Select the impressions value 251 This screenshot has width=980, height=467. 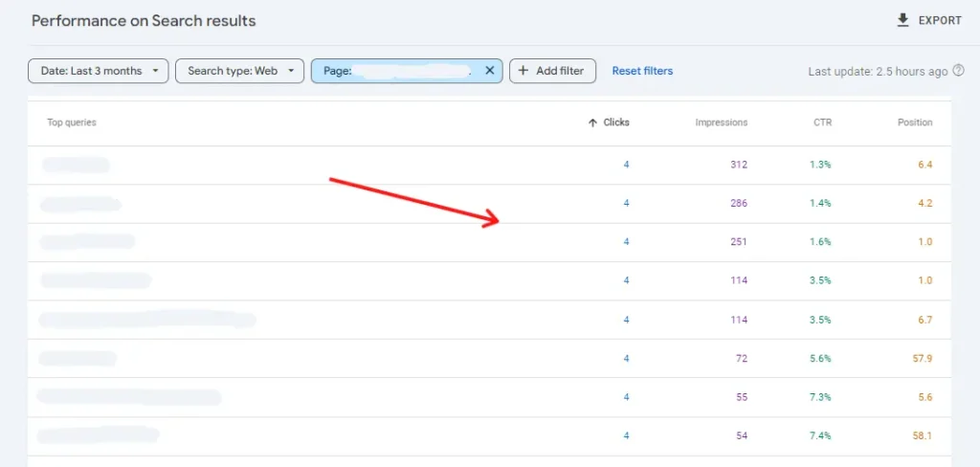pos(739,242)
